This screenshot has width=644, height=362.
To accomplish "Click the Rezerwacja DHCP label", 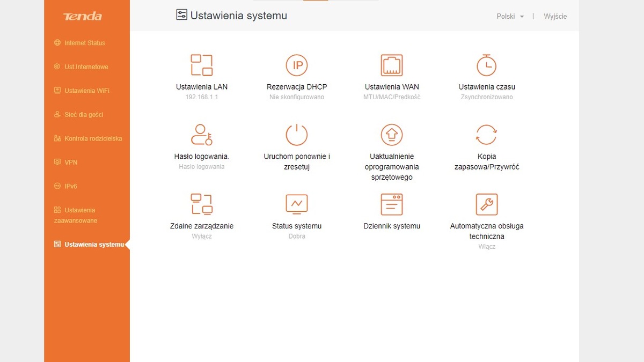I will [x=297, y=87].
